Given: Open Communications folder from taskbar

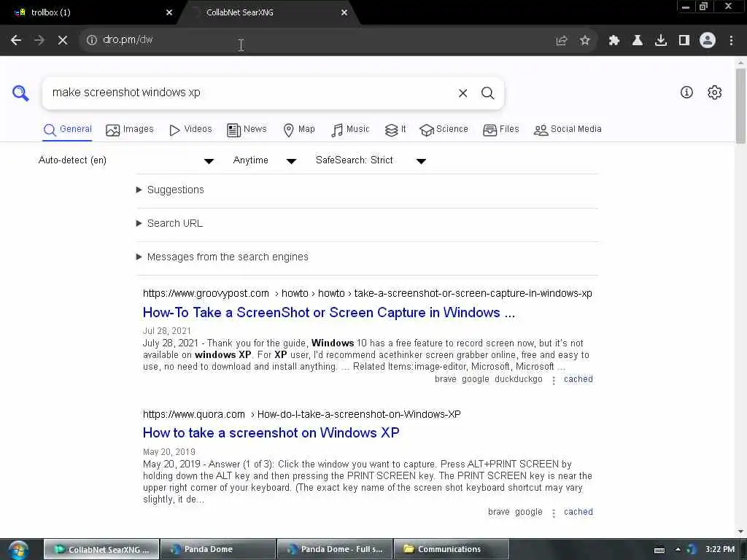Looking at the screenshot, I should click(452, 549).
